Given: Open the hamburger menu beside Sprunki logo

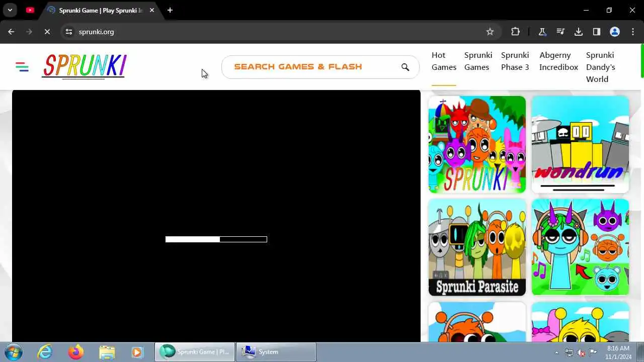Looking at the screenshot, I should (22, 67).
